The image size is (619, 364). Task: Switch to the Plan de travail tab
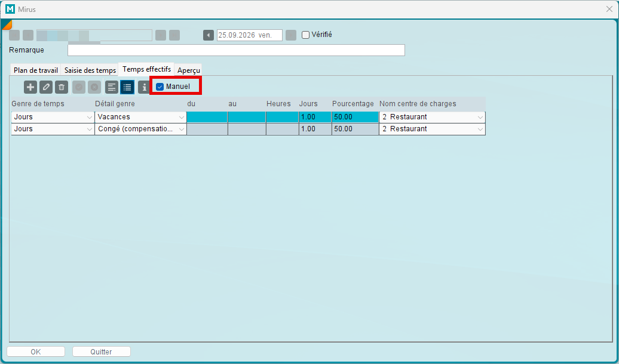pyautogui.click(x=36, y=70)
